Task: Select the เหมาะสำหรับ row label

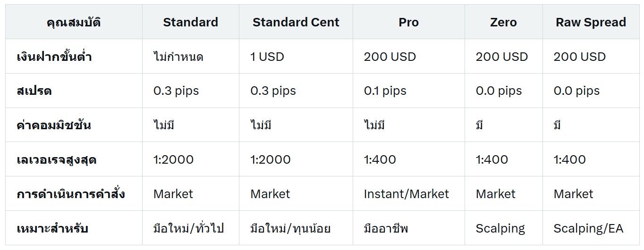Action: [52, 229]
